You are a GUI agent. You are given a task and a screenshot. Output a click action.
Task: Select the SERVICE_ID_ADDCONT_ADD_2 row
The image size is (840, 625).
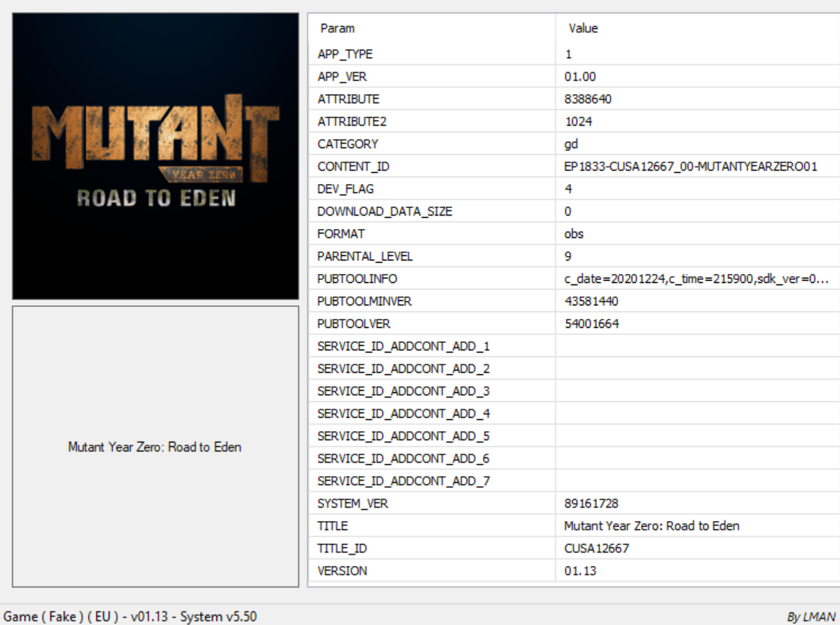(574, 369)
